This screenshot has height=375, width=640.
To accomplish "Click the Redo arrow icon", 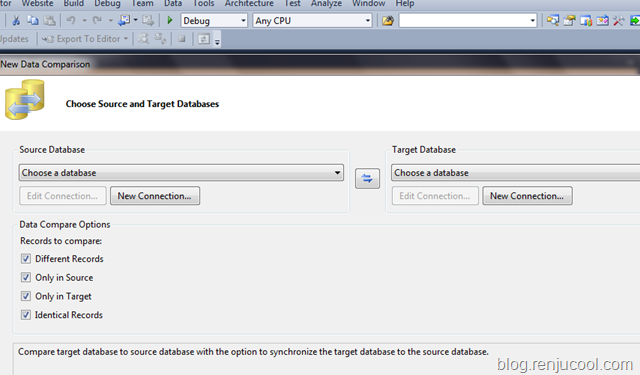I will (x=97, y=20).
